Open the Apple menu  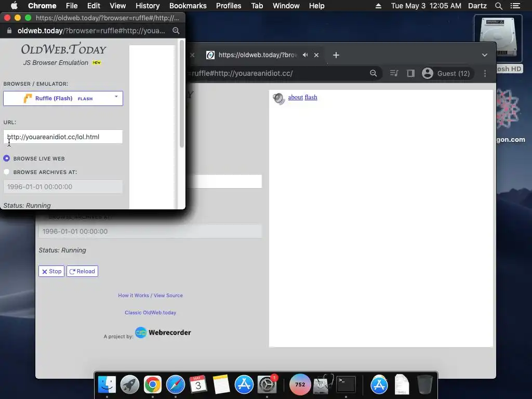(x=14, y=6)
